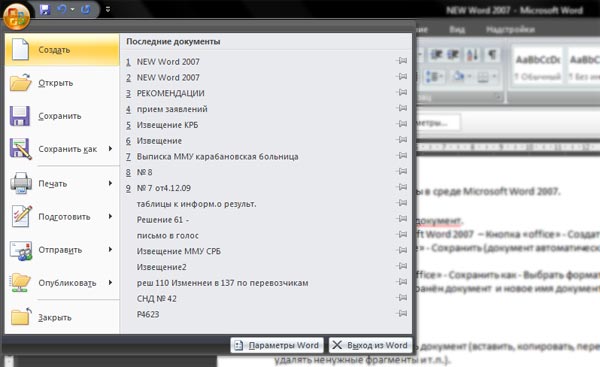Expand the Подготовить submenu arrow
This screenshot has height=367, width=600.
(x=111, y=216)
